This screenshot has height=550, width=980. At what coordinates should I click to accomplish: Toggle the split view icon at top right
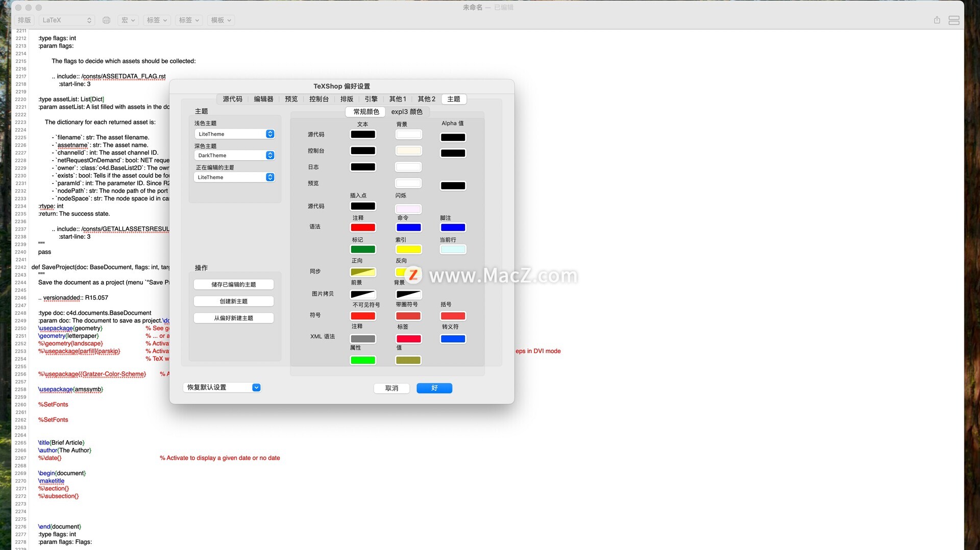954,20
